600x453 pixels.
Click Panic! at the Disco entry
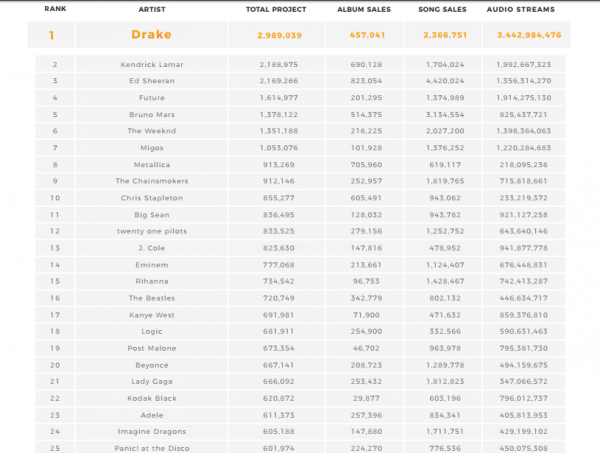(151, 447)
